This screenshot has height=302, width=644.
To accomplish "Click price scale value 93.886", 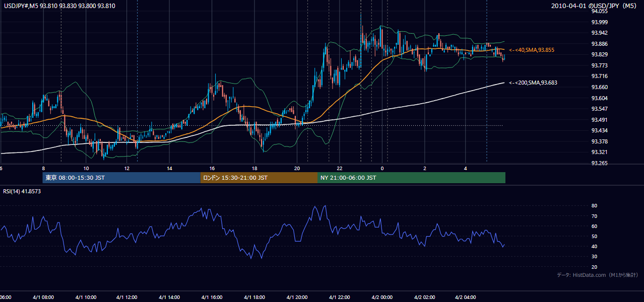I will click(600, 44).
